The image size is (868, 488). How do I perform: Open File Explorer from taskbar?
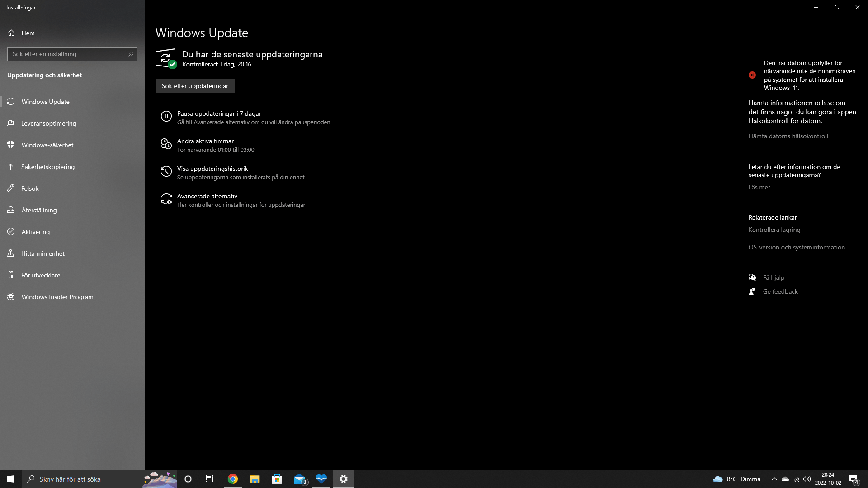(255, 479)
